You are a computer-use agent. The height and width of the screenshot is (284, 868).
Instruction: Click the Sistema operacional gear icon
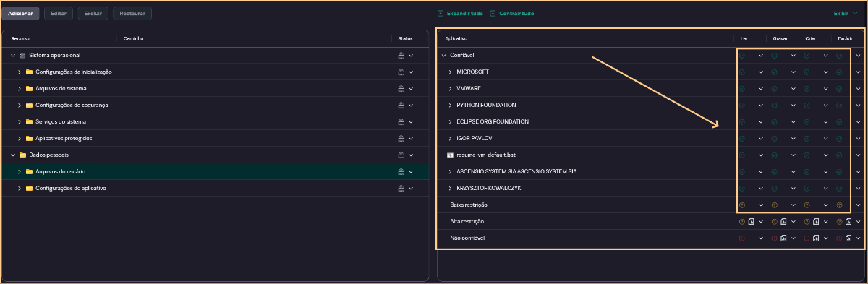[x=23, y=56]
